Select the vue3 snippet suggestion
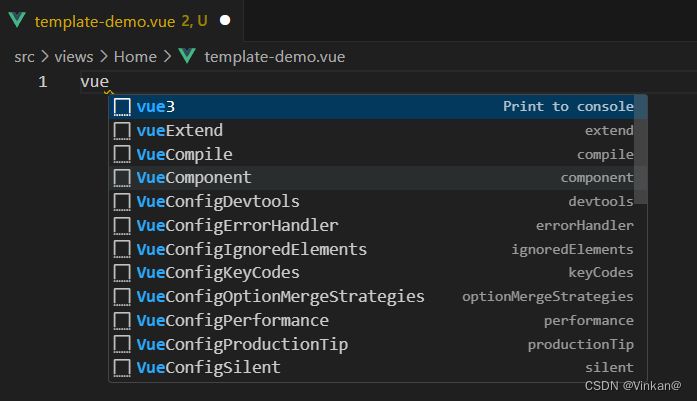 pyautogui.click(x=378, y=107)
